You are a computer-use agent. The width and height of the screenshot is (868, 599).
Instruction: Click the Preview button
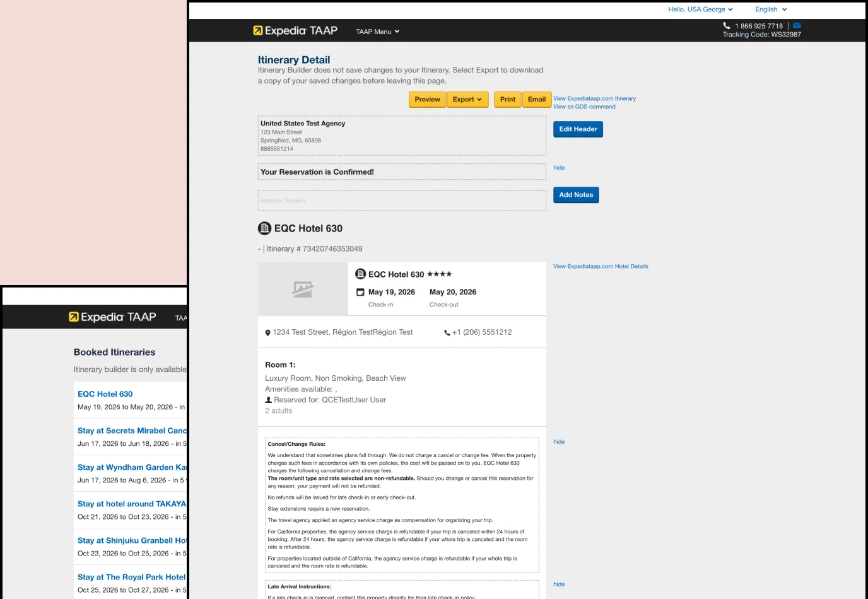(x=427, y=100)
